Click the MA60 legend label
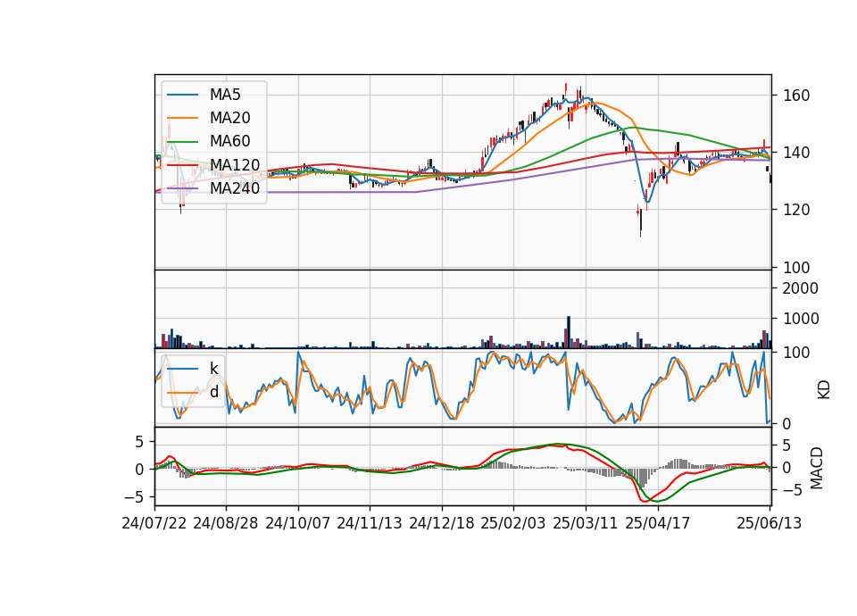The width and height of the screenshot is (857, 616). point(229,141)
